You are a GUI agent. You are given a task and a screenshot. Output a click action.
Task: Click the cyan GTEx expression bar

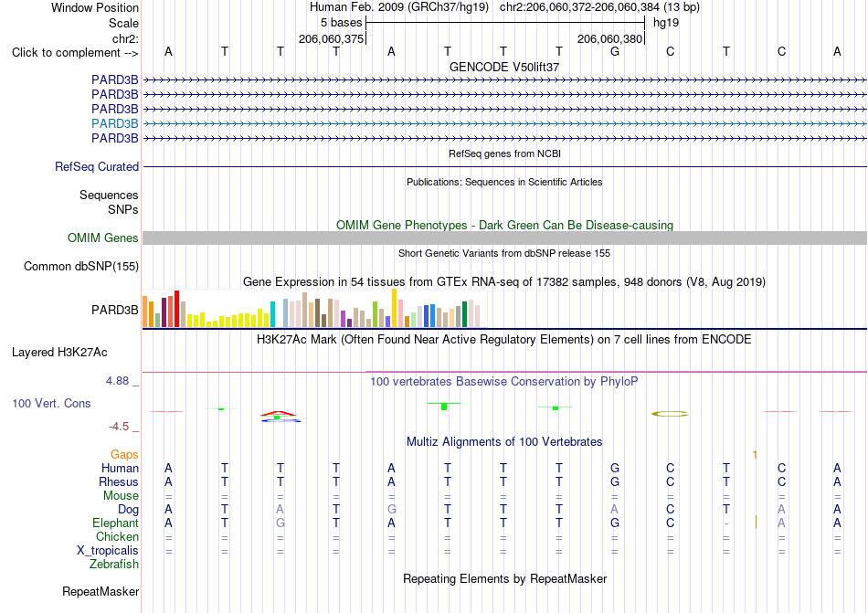[x=272, y=314]
